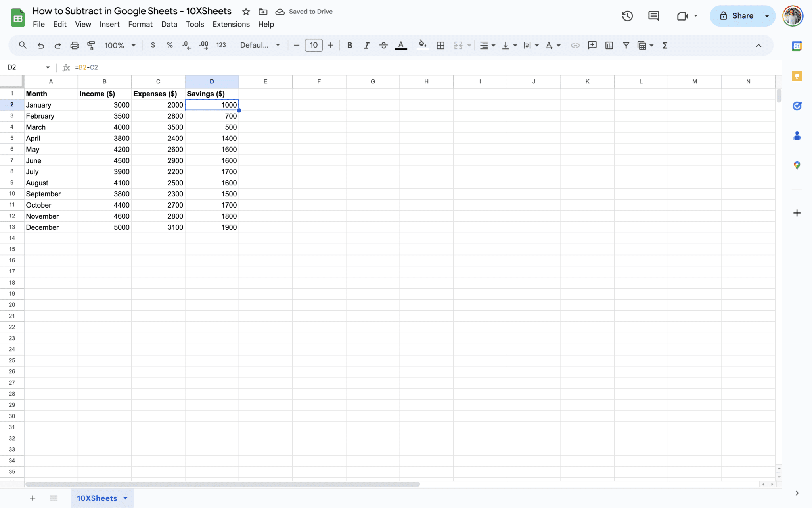Open version history clock icon
This screenshot has height=508, width=812.
pos(627,16)
